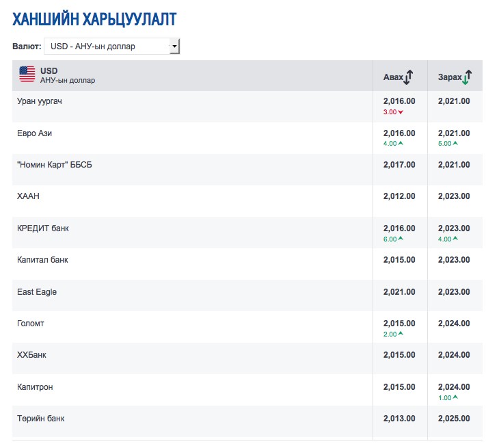Click the dropdown arrow beside USD - АНУ-ын доллар
The height and width of the screenshot is (448, 486).
[174, 47]
